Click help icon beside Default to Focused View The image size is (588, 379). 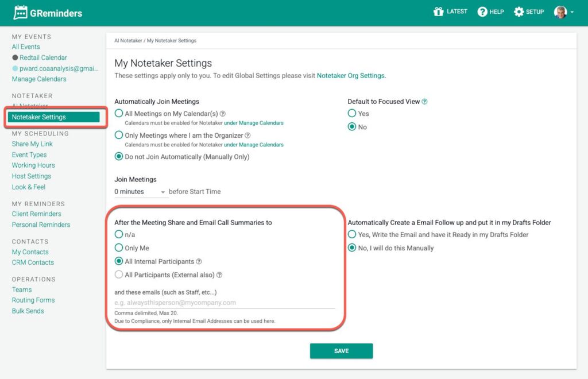(425, 102)
